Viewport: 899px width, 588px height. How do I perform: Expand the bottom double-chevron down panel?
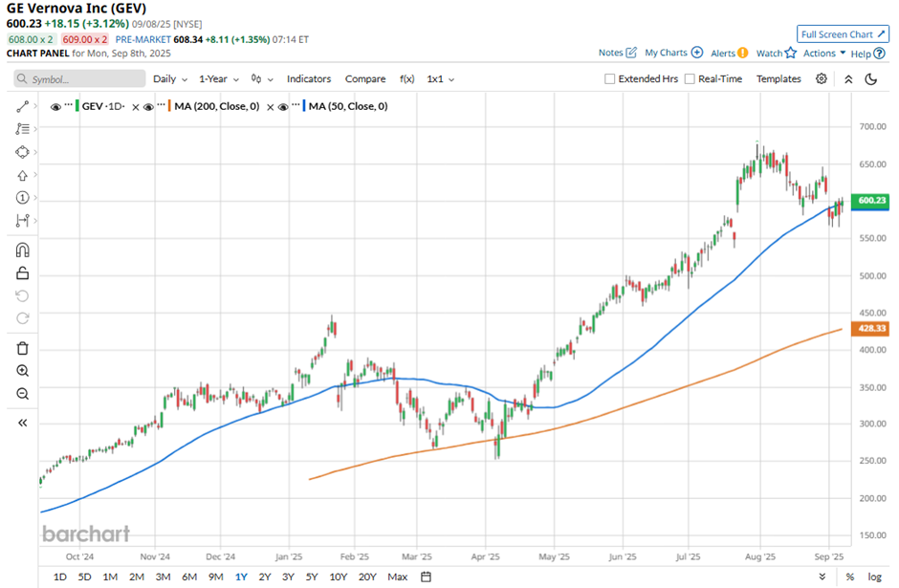[x=822, y=577]
